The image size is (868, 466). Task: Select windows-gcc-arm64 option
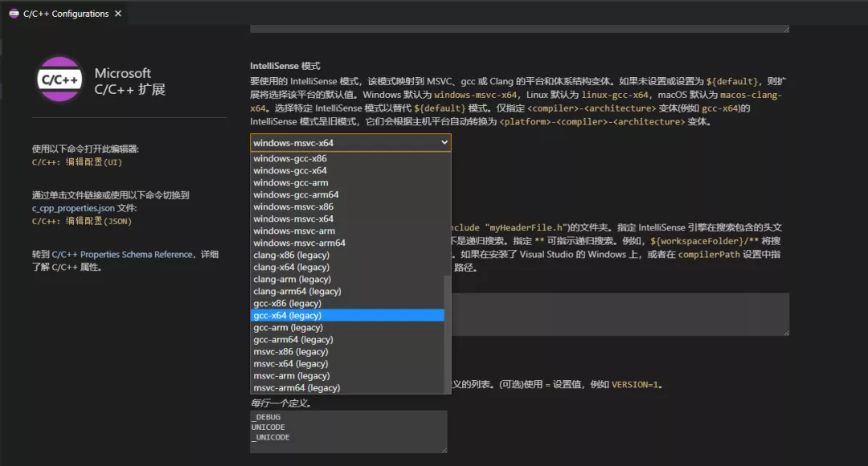(347, 194)
